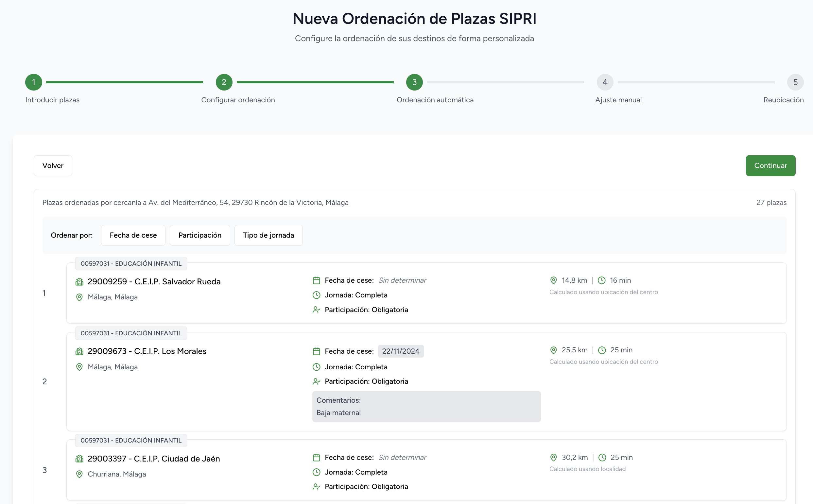
Task: Click Participación person icon in Los Morales card
Action: point(317,382)
